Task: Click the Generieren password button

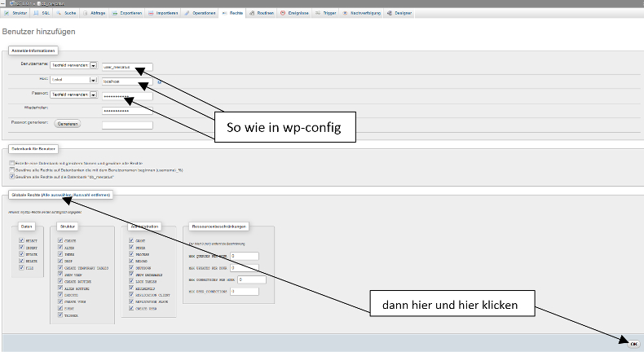Action: [x=67, y=125]
